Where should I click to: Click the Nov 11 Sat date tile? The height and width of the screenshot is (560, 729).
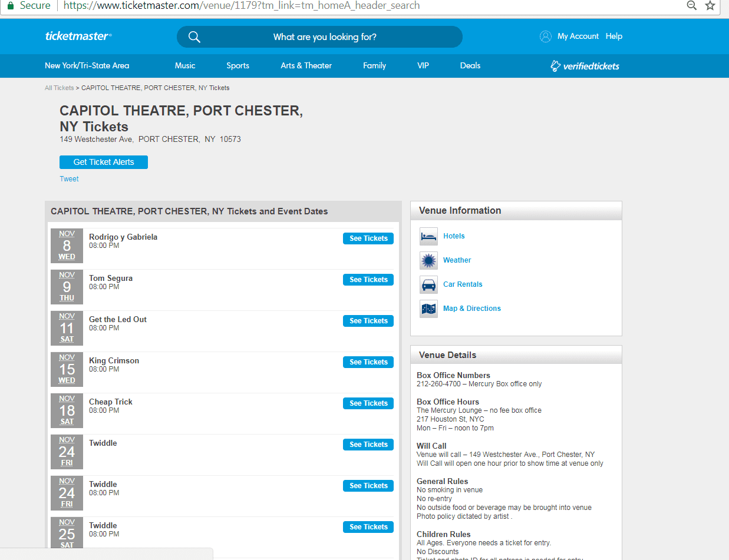pyautogui.click(x=67, y=328)
